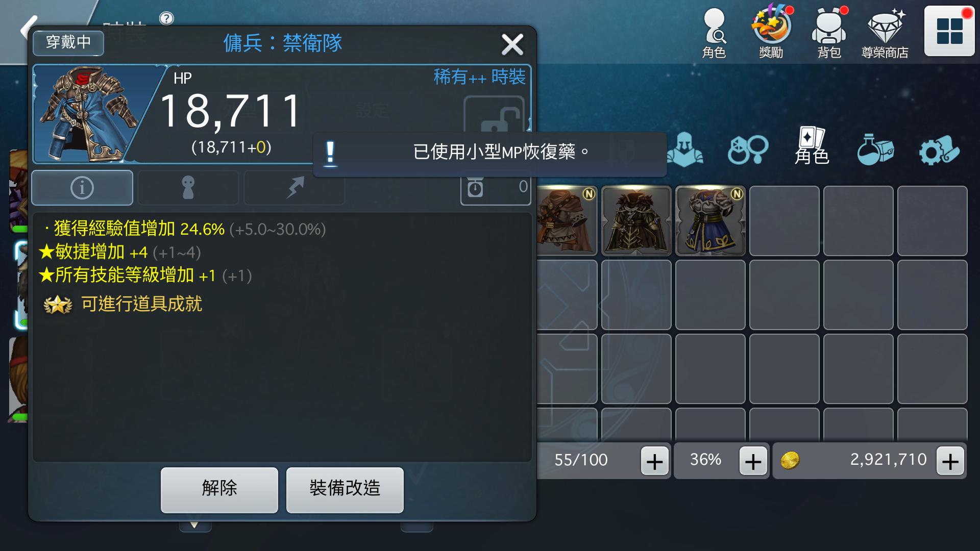
Task: Switch to the upgrade arrow tab
Action: pyautogui.click(x=295, y=188)
